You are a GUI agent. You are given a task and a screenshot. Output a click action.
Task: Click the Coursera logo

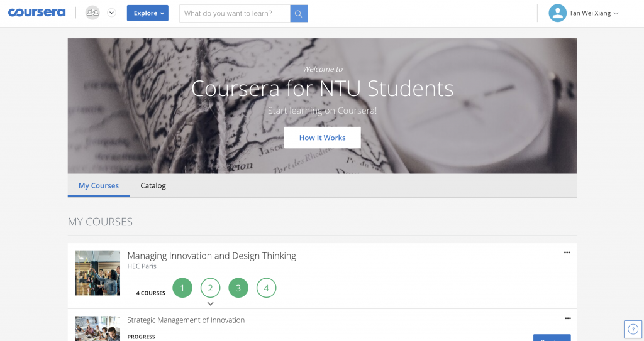click(x=37, y=13)
